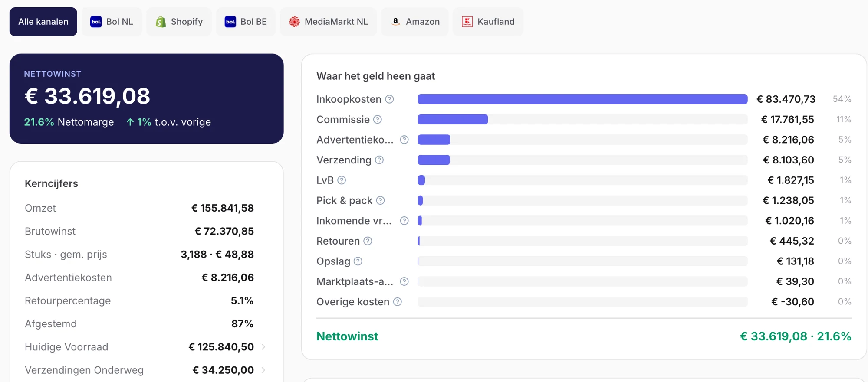Select the Alle kanalen tab
868x382 pixels.
43,22
